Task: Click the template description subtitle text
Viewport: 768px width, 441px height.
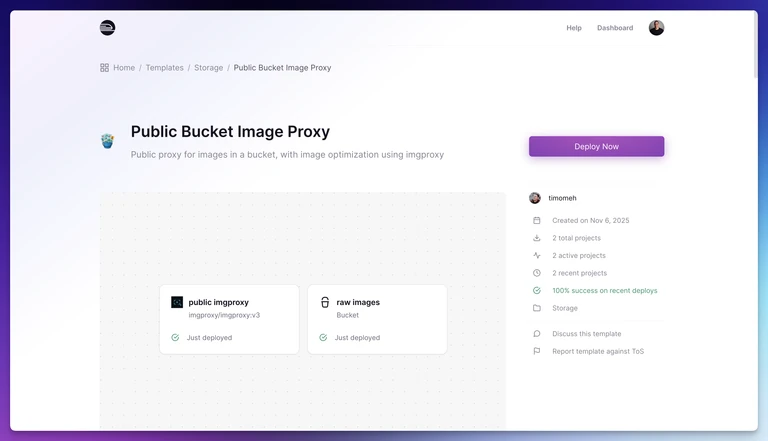Action: click(287, 154)
